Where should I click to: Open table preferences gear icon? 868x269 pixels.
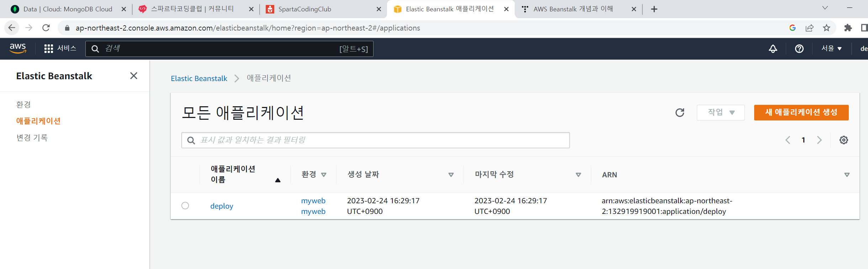coord(843,140)
